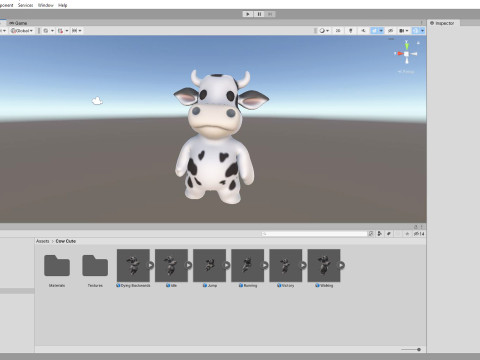Open the Global handle rotation dropdown
Screen dimensions: 480x360
[x=22, y=30]
